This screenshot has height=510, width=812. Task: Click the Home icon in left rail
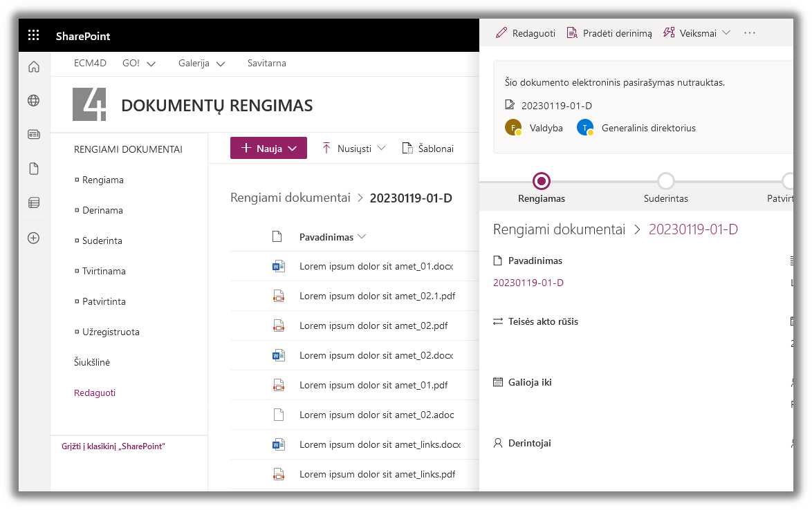pos(34,67)
